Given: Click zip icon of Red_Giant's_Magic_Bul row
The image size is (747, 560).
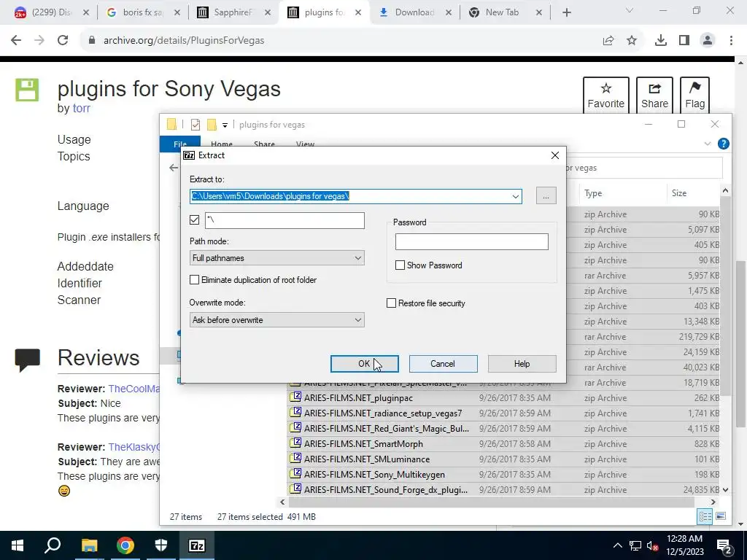Looking at the screenshot, I should 296,428.
